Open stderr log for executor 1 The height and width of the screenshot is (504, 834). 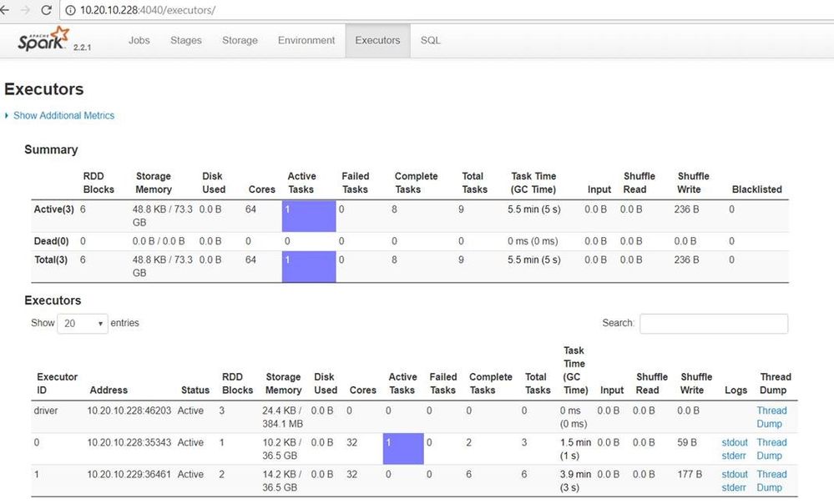click(x=735, y=487)
